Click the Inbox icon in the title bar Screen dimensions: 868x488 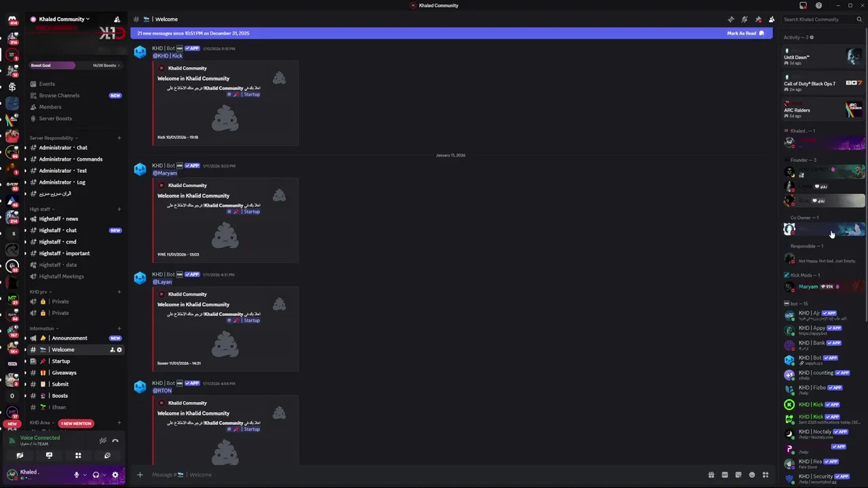[803, 5]
